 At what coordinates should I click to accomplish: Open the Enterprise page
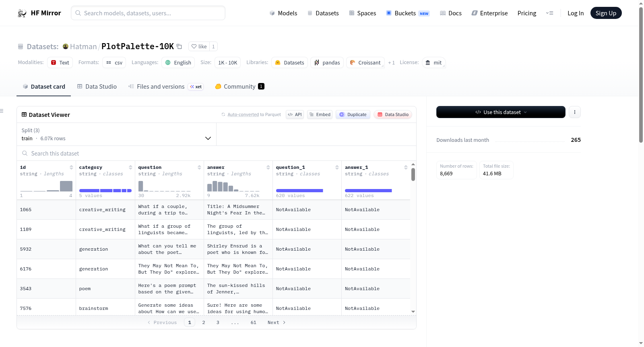pos(489,13)
